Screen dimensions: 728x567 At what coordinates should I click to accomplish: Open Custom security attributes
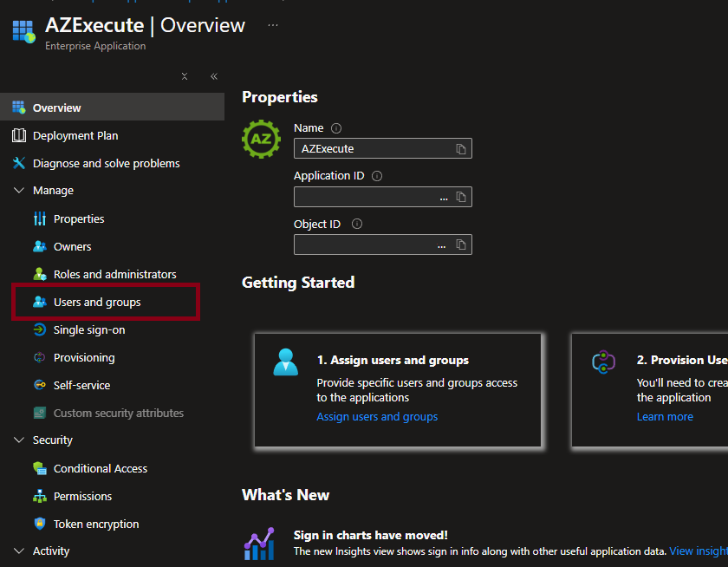pos(119,413)
